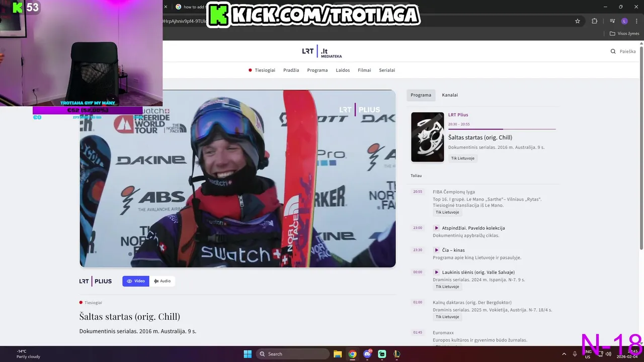
Task: Open the volume speaker tray icon
Action: [x=608, y=354]
